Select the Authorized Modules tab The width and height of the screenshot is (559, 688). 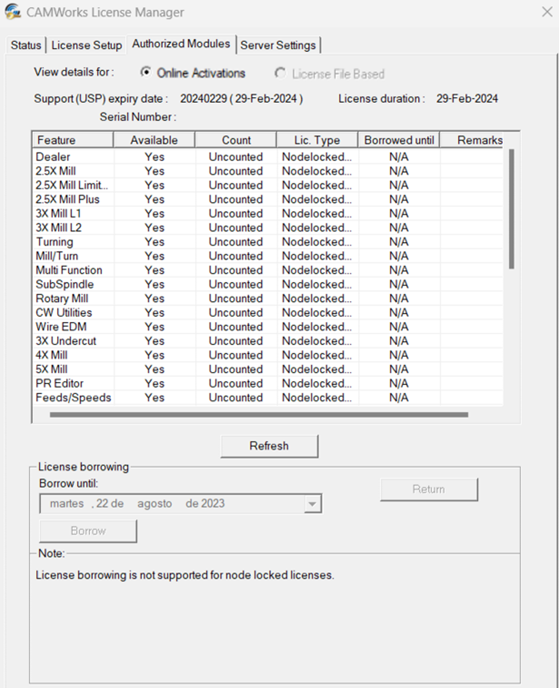click(x=181, y=44)
